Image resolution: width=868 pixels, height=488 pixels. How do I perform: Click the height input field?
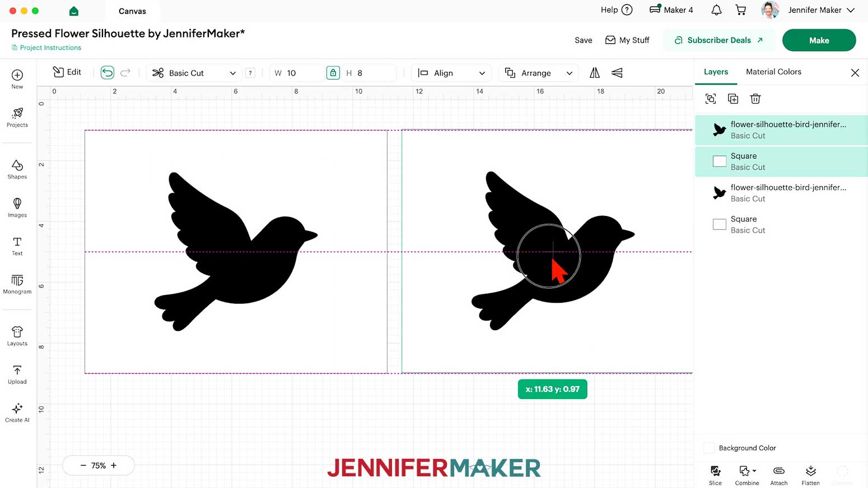tap(370, 73)
